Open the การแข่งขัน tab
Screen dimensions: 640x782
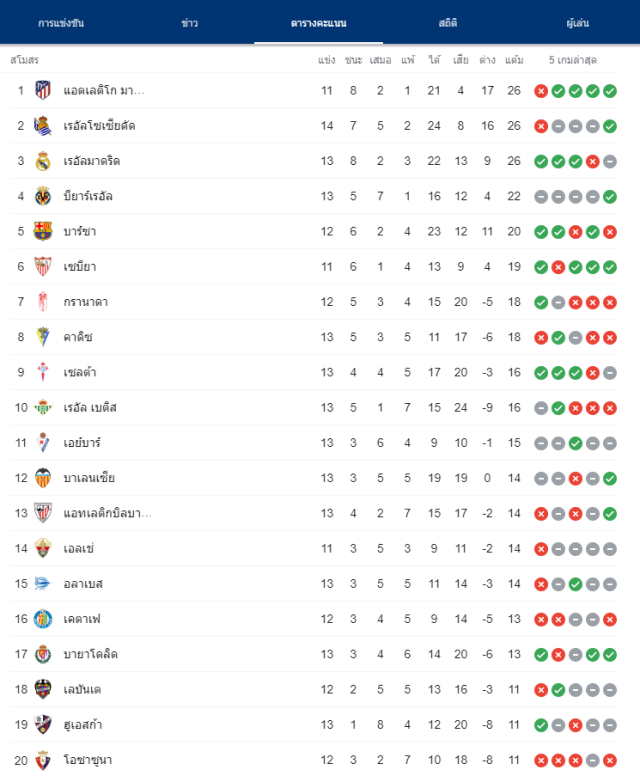point(61,23)
